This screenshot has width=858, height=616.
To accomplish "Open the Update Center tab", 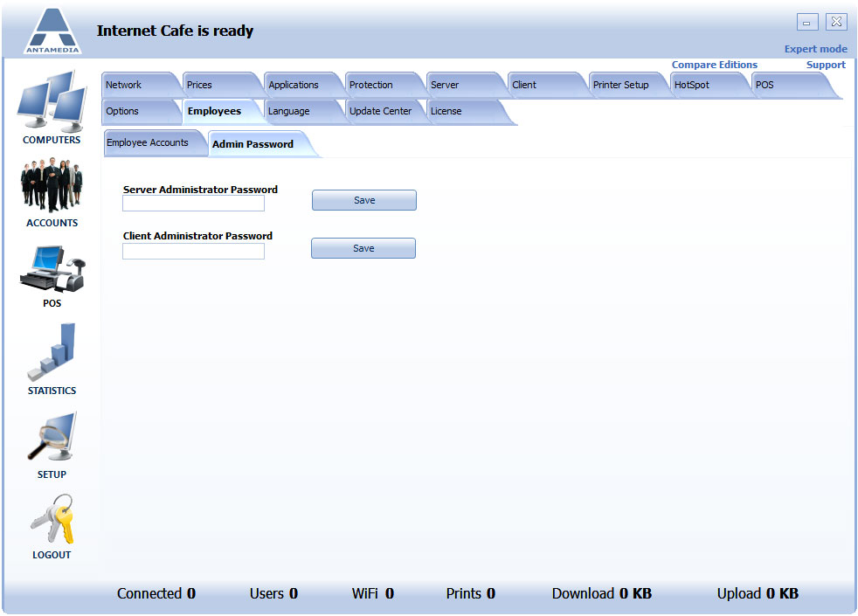I will [384, 111].
